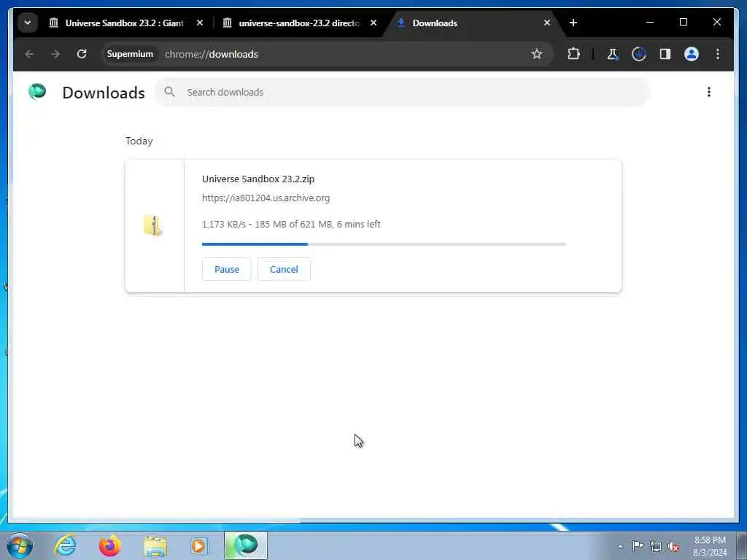
Task: Open the Downloads page more actions menu
Action: click(709, 92)
